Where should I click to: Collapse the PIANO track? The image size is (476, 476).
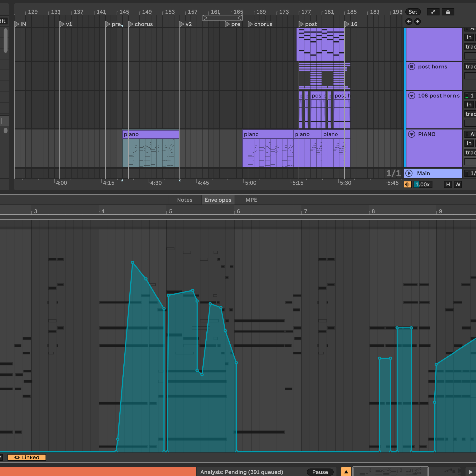point(412,134)
